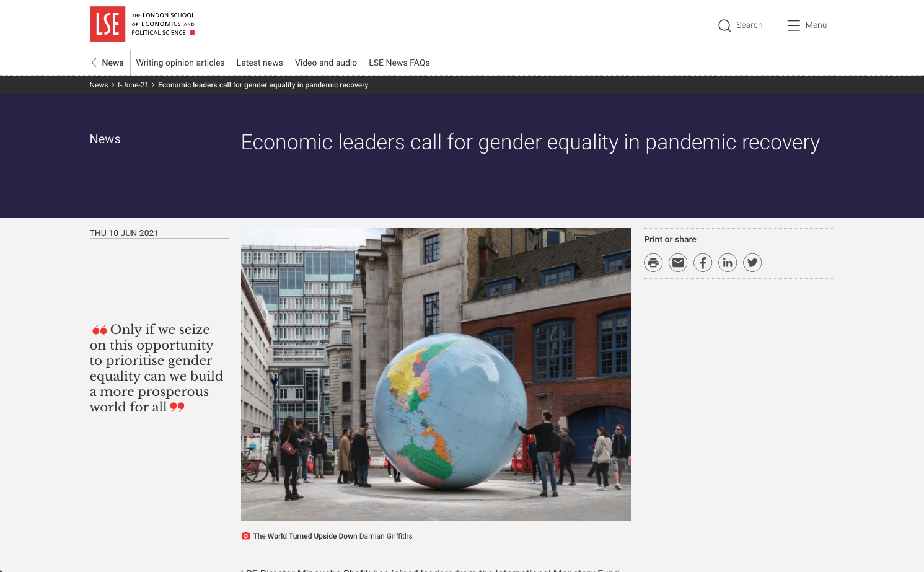Share the article on LinkedIn

coord(728,262)
